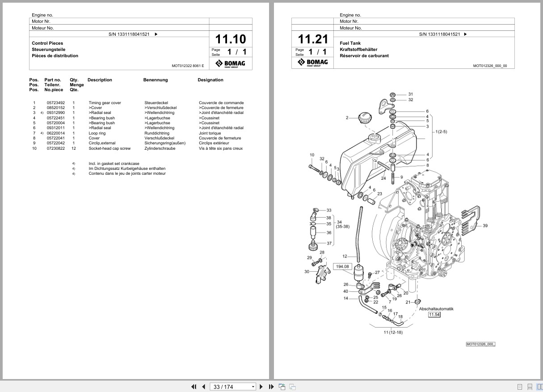The image size is (543, 392).
Task: Switch to continuous scrolling page view
Action: click(530, 387)
